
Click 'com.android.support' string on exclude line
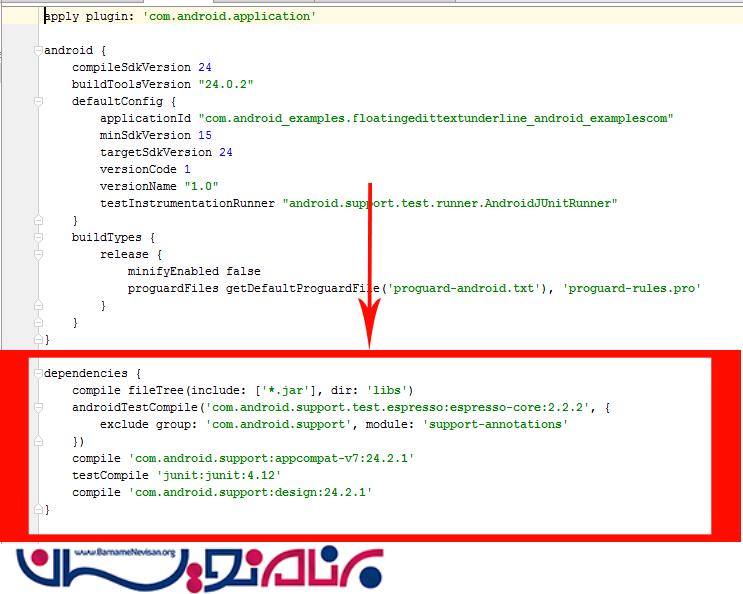point(278,424)
